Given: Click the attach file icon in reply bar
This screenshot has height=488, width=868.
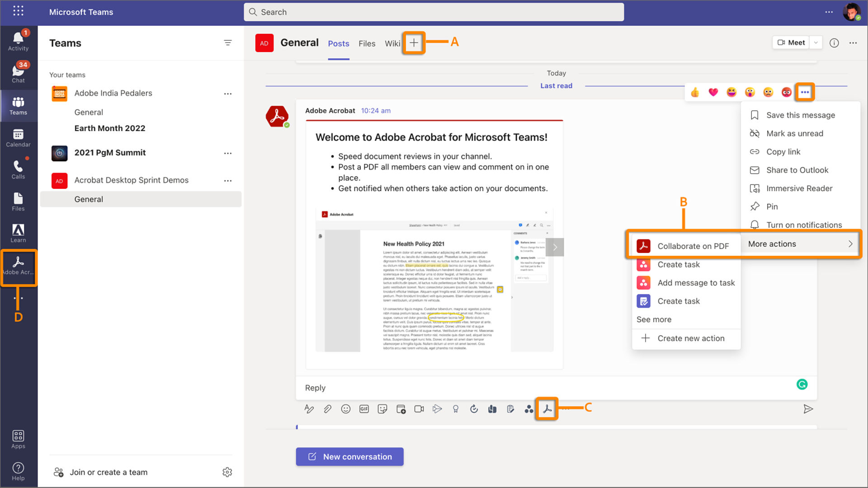Looking at the screenshot, I should click(327, 409).
